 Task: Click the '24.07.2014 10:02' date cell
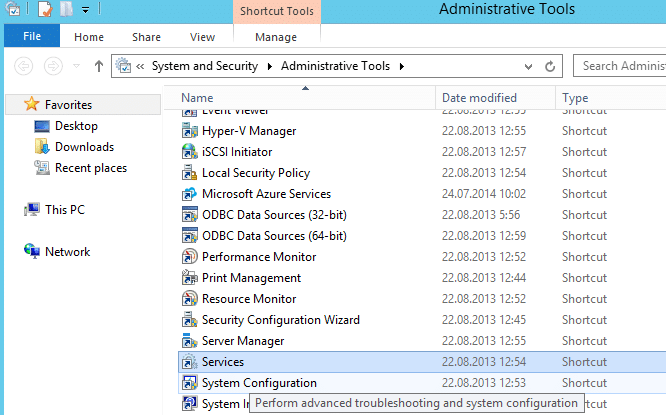tap(484, 194)
